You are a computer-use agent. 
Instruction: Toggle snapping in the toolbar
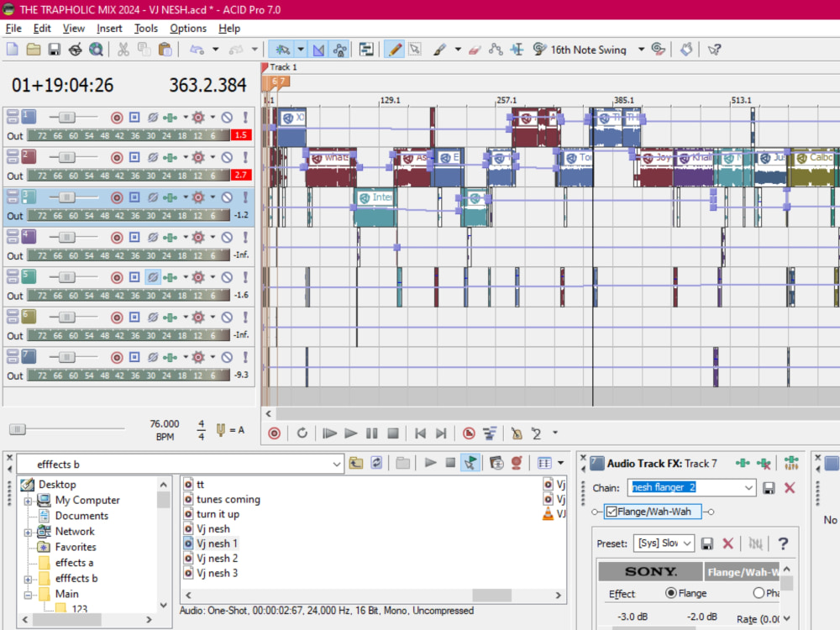[282, 50]
